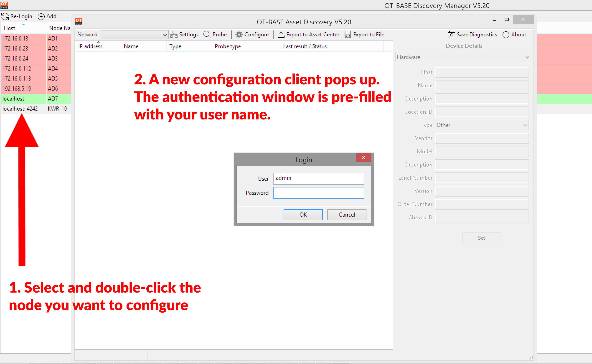Click OT-BASE logo in Discovery Manager title bar

(4, 5)
